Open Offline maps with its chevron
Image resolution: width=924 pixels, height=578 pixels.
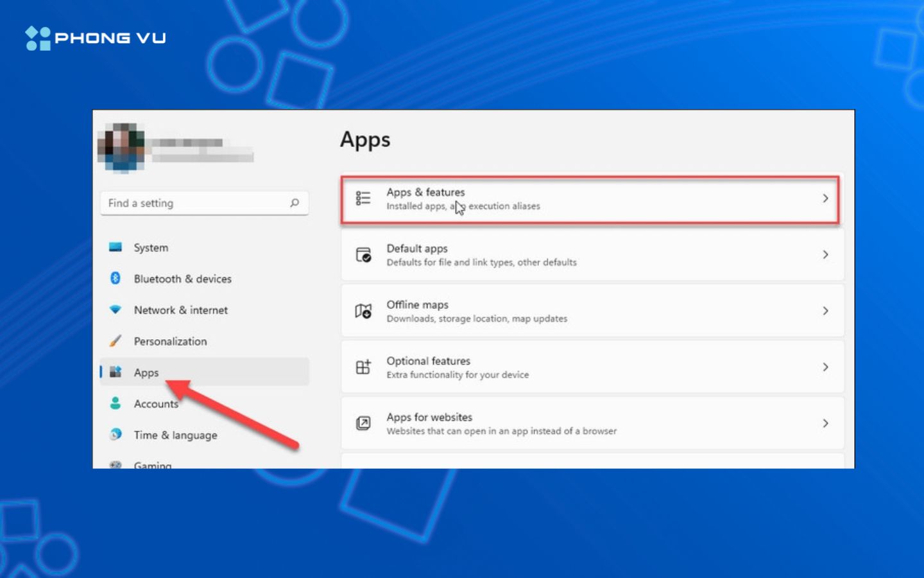coord(826,311)
